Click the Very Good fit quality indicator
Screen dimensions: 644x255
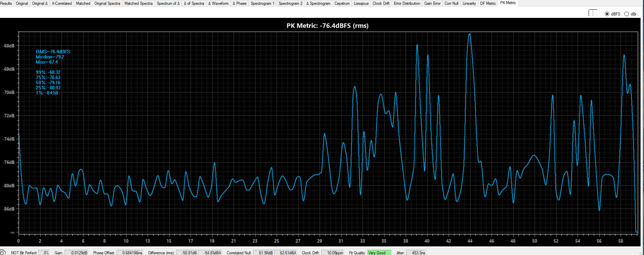pyautogui.click(x=379, y=253)
